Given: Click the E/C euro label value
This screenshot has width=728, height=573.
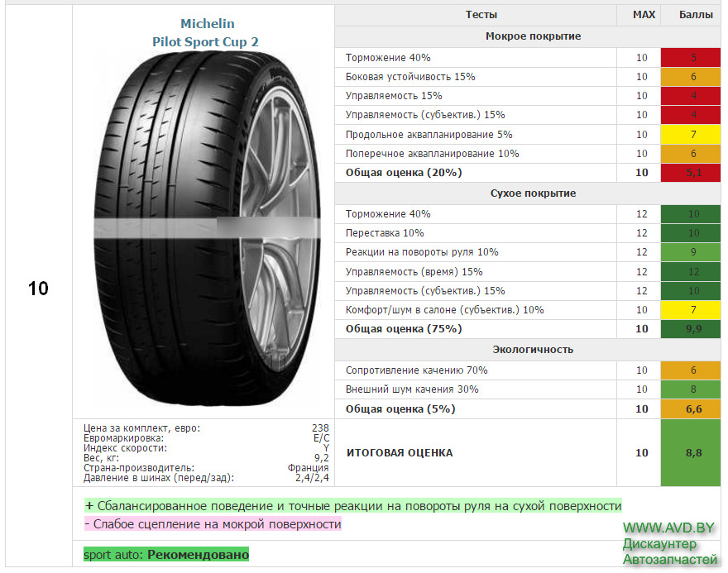Looking at the screenshot, I should pyautogui.click(x=321, y=438).
